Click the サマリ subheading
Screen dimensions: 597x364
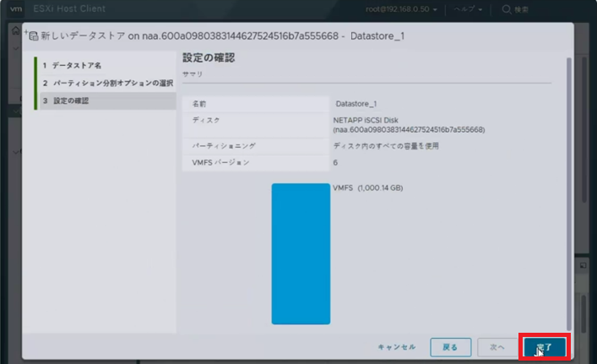193,73
